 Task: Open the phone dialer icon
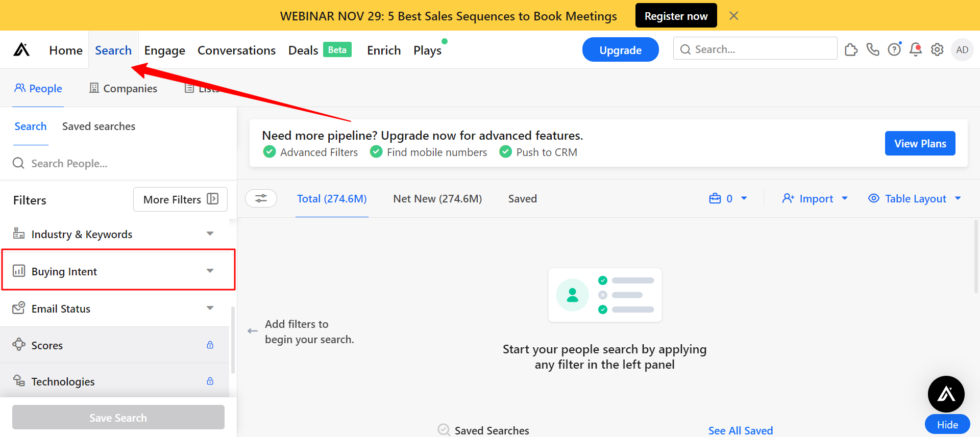(x=873, y=49)
